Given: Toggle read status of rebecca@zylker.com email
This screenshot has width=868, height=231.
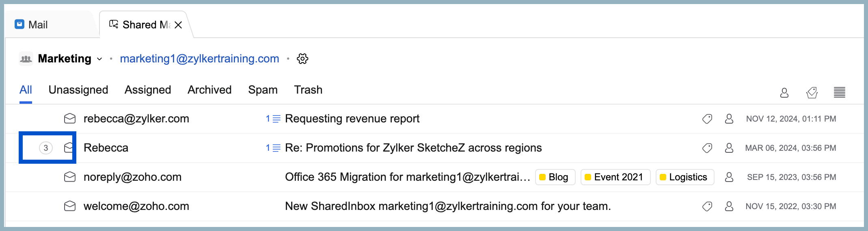Looking at the screenshot, I should coord(70,119).
